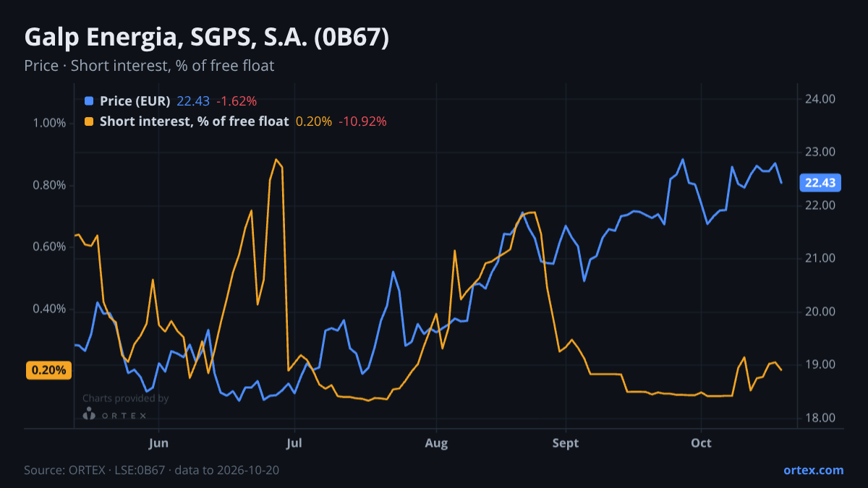
Task: Click the 24.00 right axis label
Action: pyautogui.click(x=820, y=99)
